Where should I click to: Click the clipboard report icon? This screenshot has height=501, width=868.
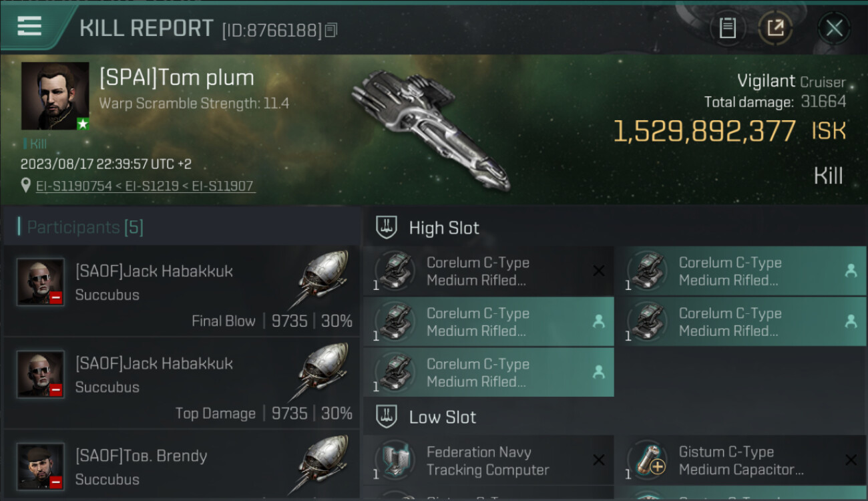point(728,28)
